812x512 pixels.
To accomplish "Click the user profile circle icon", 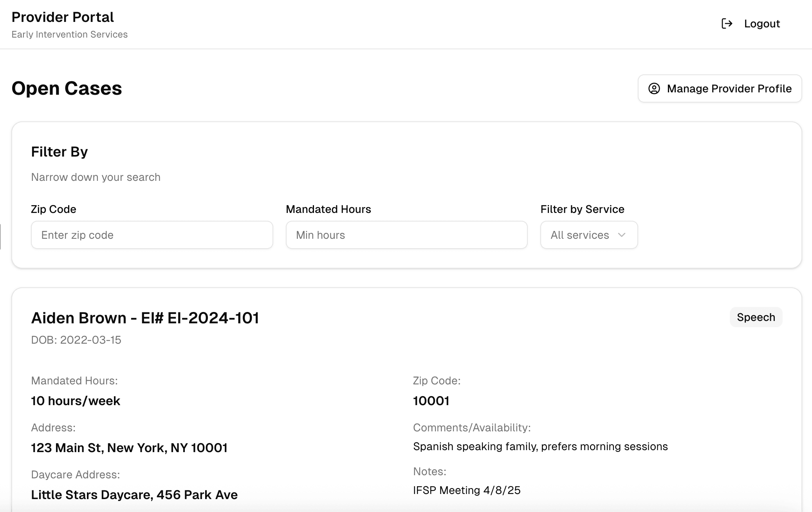I will click(x=654, y=88).
